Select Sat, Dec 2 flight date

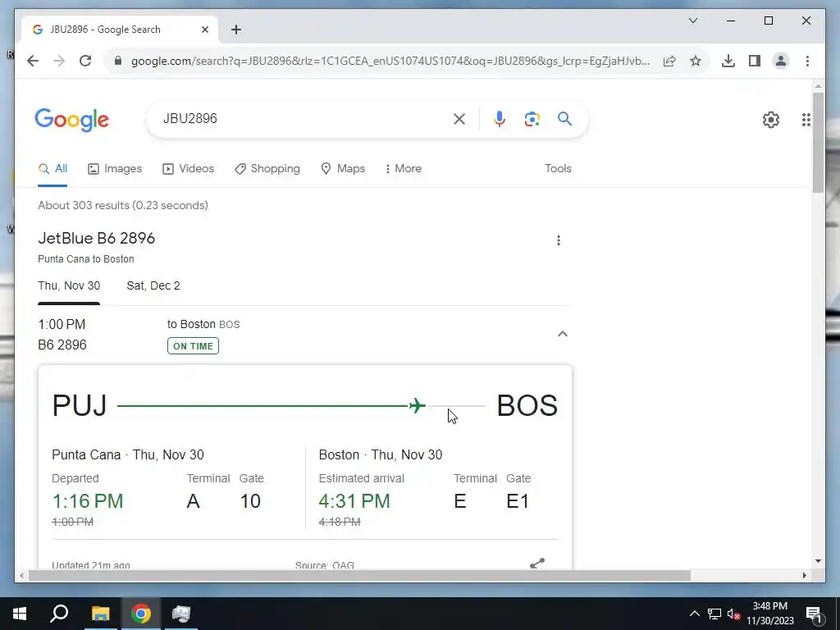[153, 286]
